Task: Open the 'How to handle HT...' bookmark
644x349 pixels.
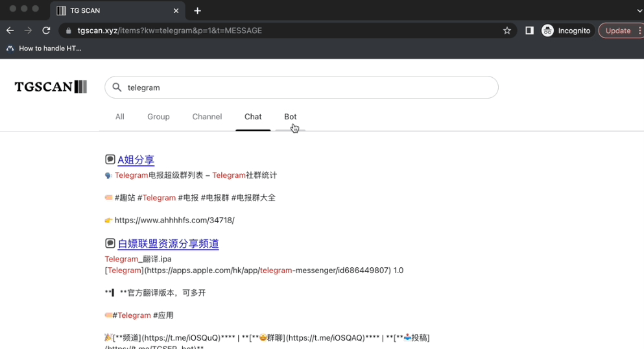Action: pyautogui.click(x=44, y=49)
